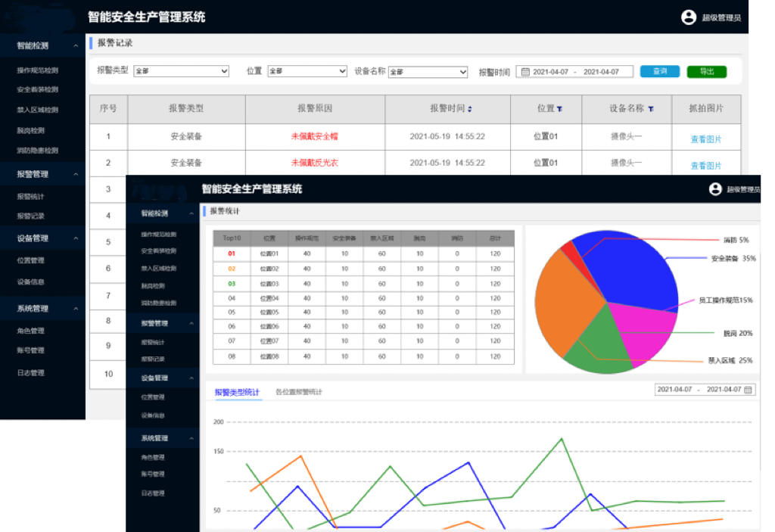
Task: Open 禁入区域检测 in 报警统计 window sidebar
Action: click(159, 269)
